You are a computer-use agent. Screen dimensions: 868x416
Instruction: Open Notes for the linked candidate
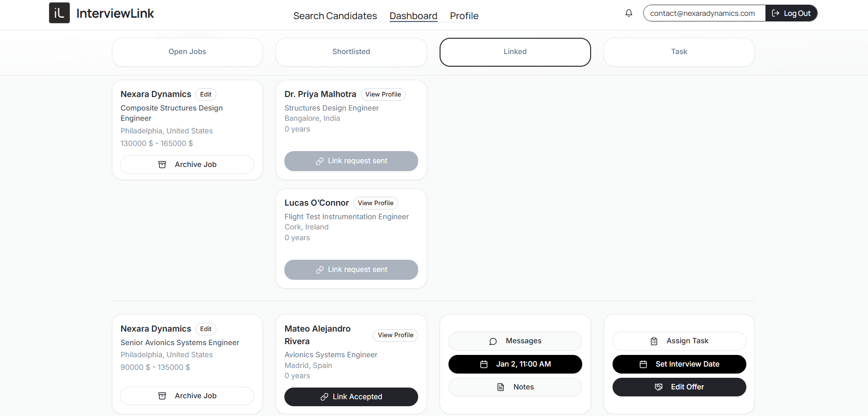click(515, 387)
